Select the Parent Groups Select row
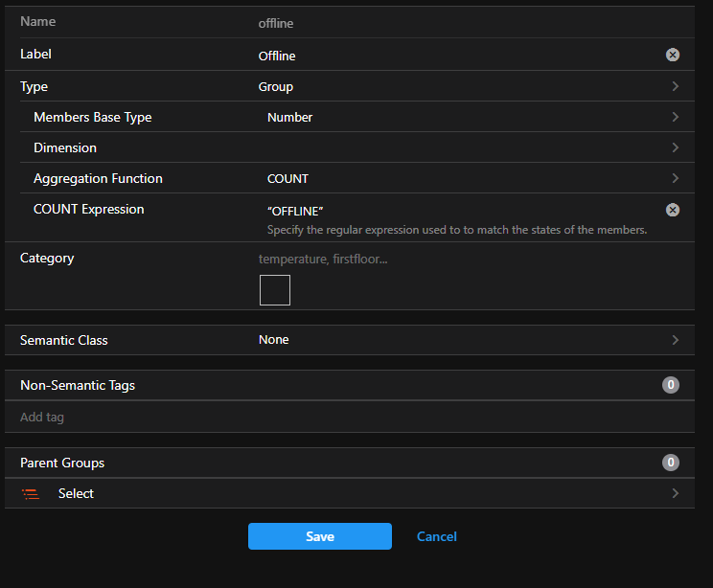 pos(349,493)
